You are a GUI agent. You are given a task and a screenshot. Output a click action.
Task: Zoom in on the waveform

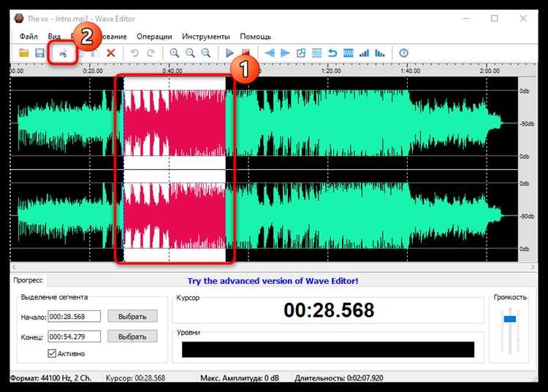[174, 53]
